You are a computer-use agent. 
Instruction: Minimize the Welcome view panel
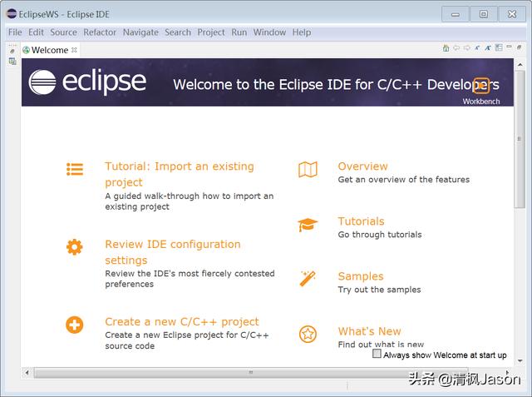509,47
